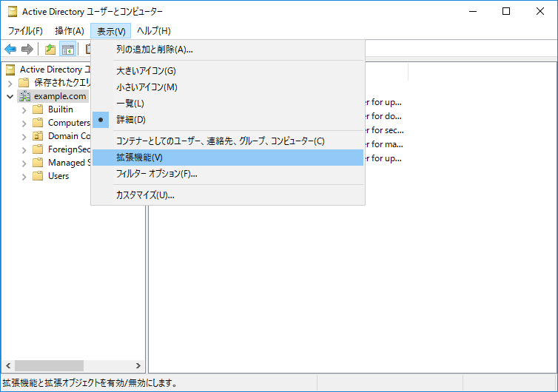The image size is (558, 392).
Task: Open the 操作(A) menu
Action: click(x=70, y=31)
